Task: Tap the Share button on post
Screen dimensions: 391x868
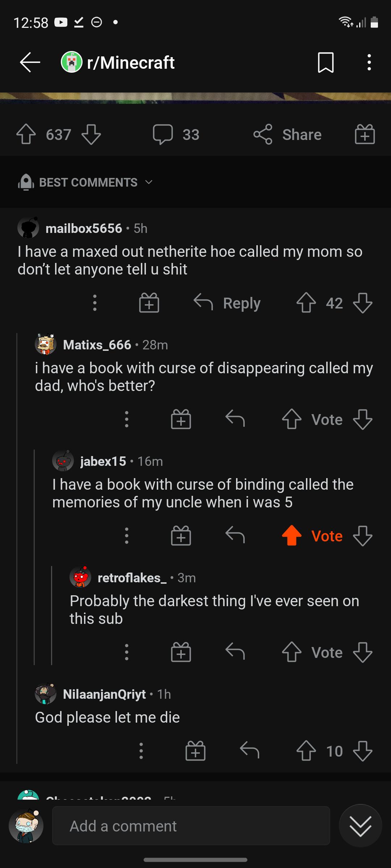Action: pyautogui.click(x=287, y=135)
